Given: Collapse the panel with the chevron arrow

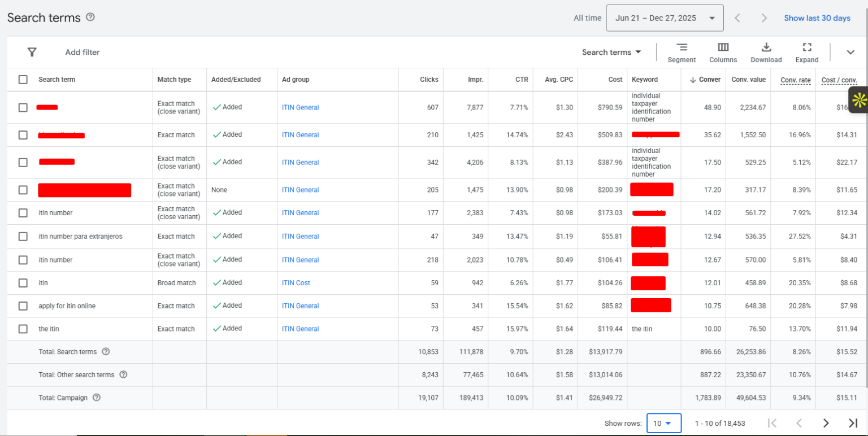Looking at the screenshot, I should pos(850,52).
